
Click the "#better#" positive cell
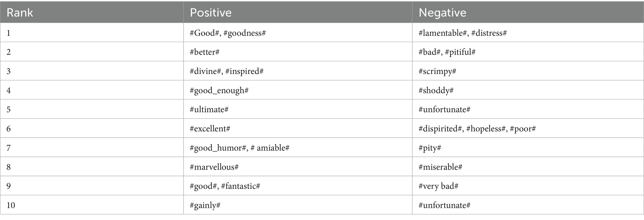coord(204,52)
